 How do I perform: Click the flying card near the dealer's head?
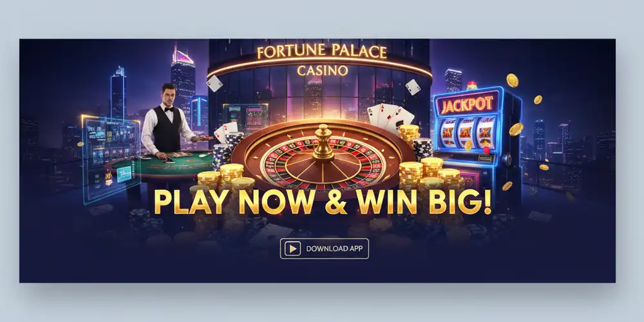coord(214,83)
